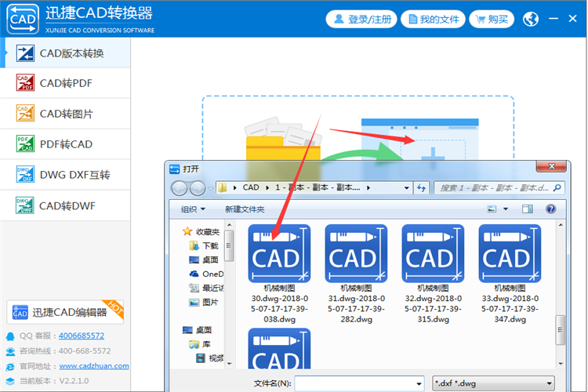Click the 购买 purchase button

tap(492, 19)
